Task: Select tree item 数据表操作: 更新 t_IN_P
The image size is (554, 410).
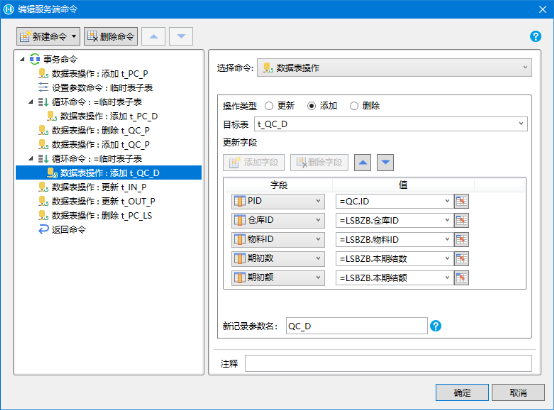Action: click(99, 187)
